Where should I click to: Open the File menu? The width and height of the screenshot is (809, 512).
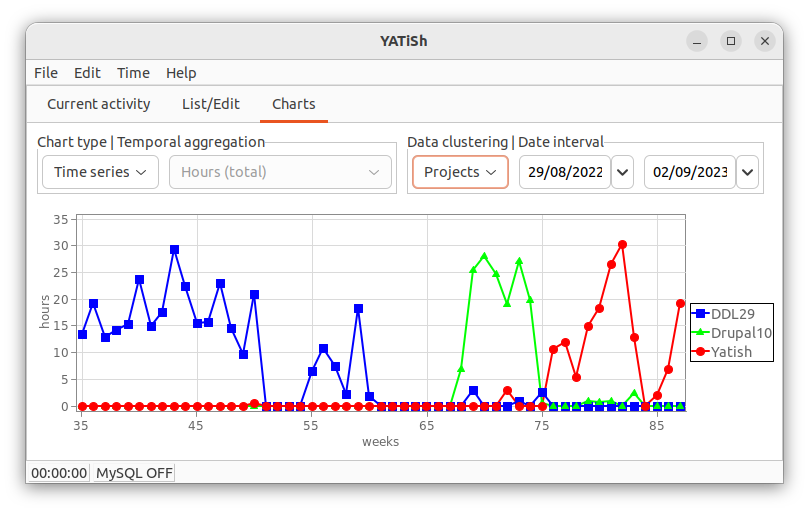pyautogui.click(x=46, y=73)
